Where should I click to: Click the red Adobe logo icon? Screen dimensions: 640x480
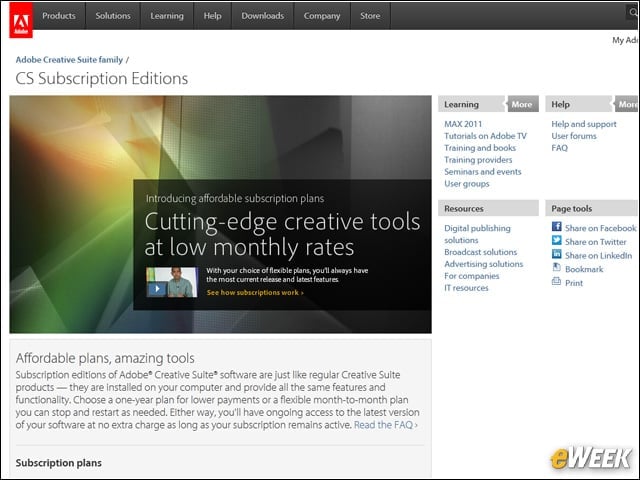pyautogui.click(x=21, y=20)
